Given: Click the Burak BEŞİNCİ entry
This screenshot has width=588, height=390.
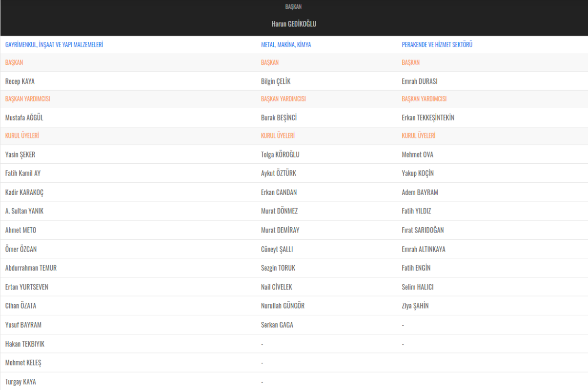Looking at the screenshot, I should (x=279, y=117).
